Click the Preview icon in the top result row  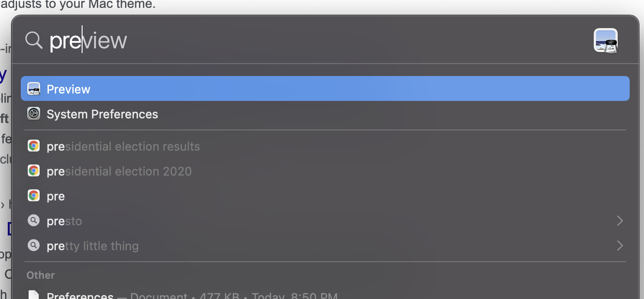(34, 89)
